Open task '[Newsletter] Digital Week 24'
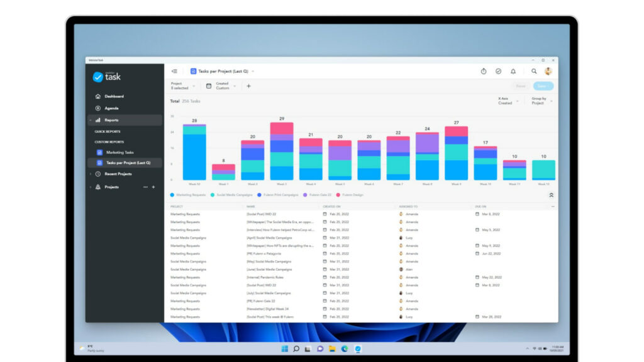The height and width of the screenshot is (362, 644). (267, 309)
